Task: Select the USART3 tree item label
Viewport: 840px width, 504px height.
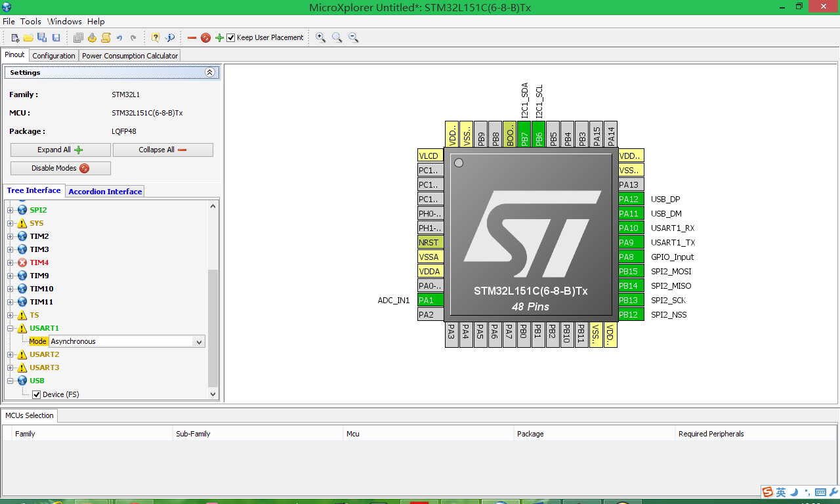Action: pos(45,367)
